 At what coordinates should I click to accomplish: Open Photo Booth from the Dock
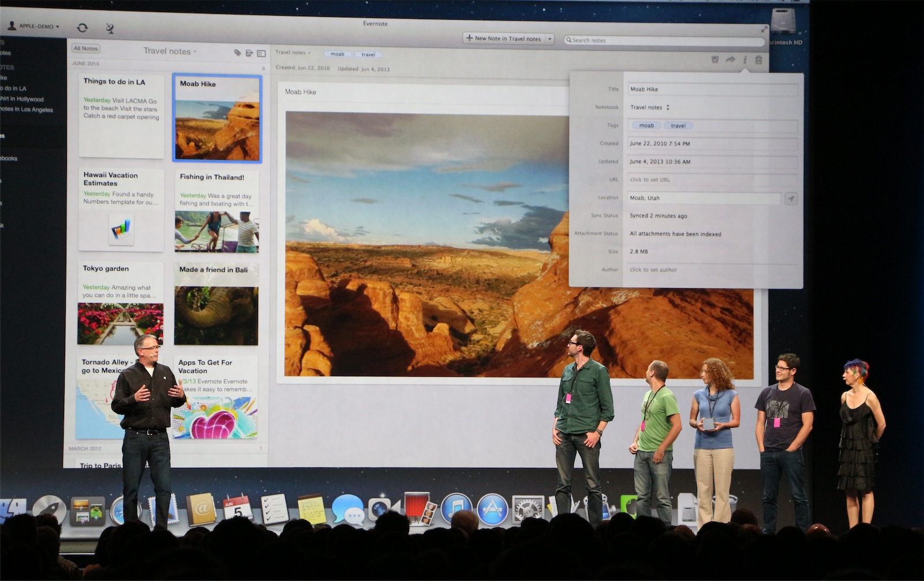click(420, 508)
